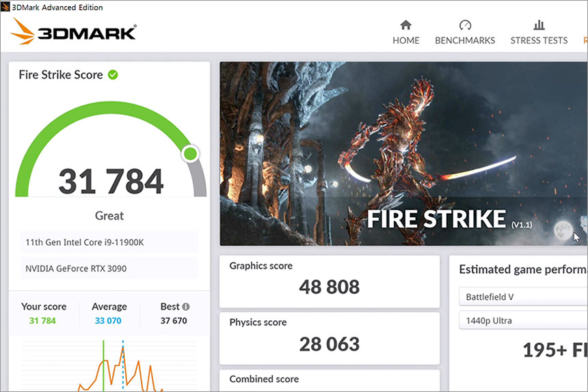Click the Average score value 33 070
Screen dimensions: 588x392
coord(108,321)
